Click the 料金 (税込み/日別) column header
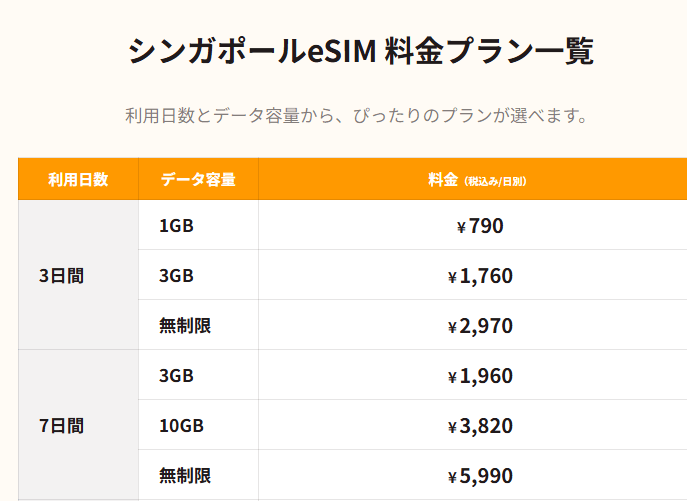 point(477,179)
